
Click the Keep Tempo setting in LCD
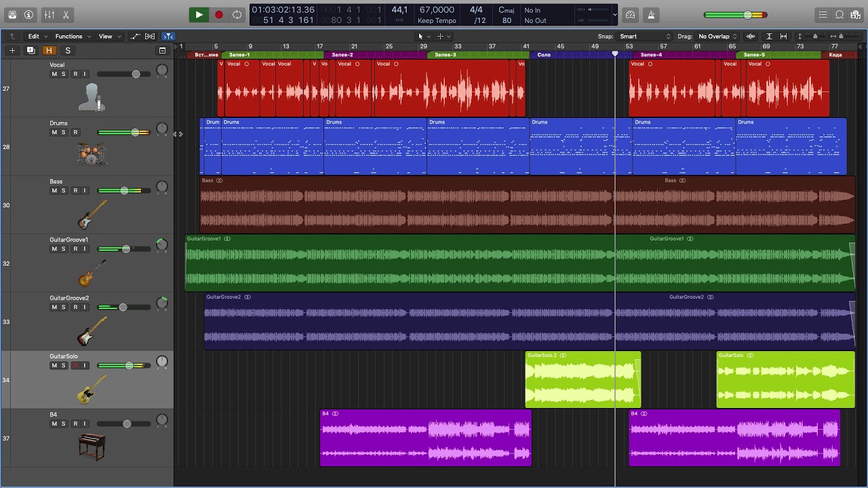click(x=437, y=21)
